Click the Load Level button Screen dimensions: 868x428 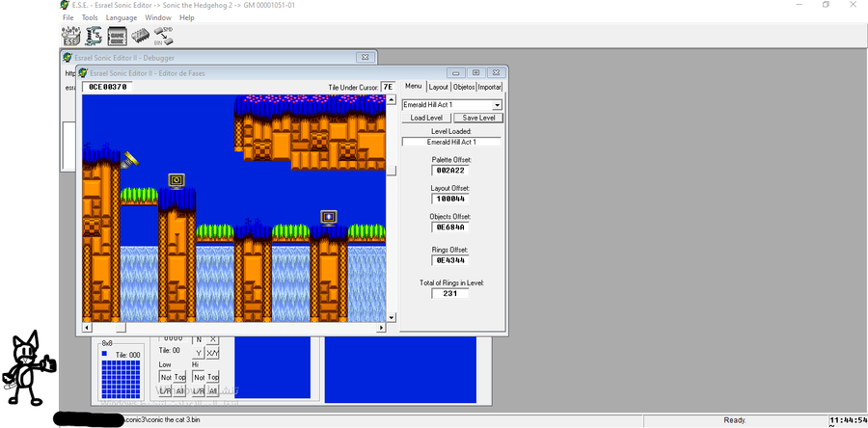(x=426, y=118)
